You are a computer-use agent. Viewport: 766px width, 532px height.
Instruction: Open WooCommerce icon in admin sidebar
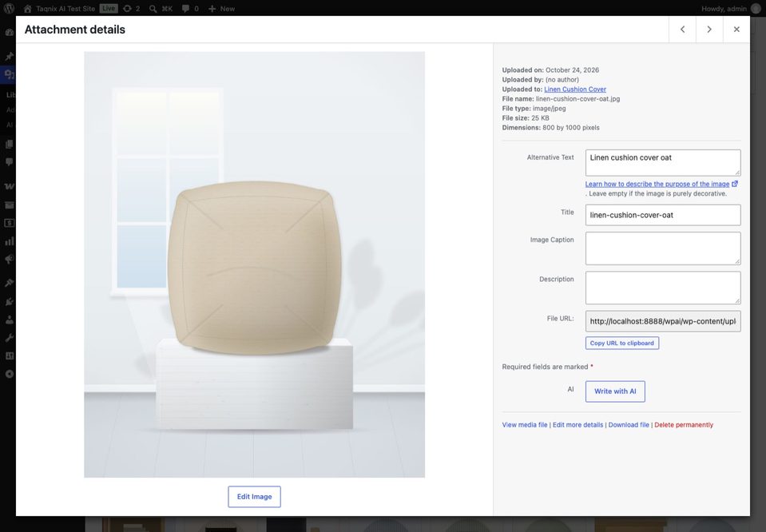(9, 186)
